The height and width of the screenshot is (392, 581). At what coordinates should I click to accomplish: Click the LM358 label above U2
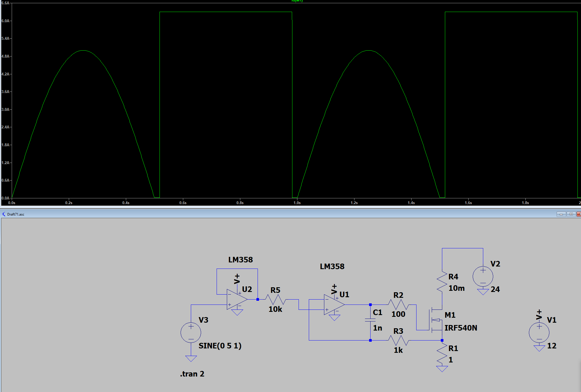point(241,260)
